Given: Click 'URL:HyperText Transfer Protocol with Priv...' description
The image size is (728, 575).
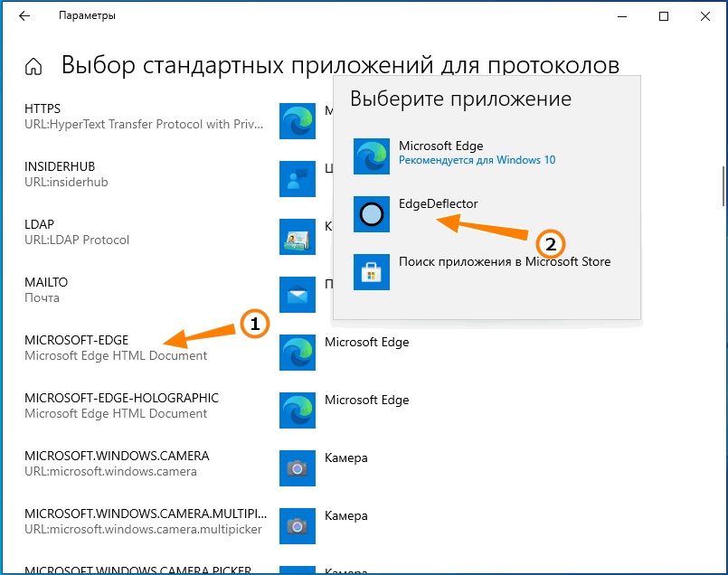Looking at the screenshot, I should click(x=144, y=125).
